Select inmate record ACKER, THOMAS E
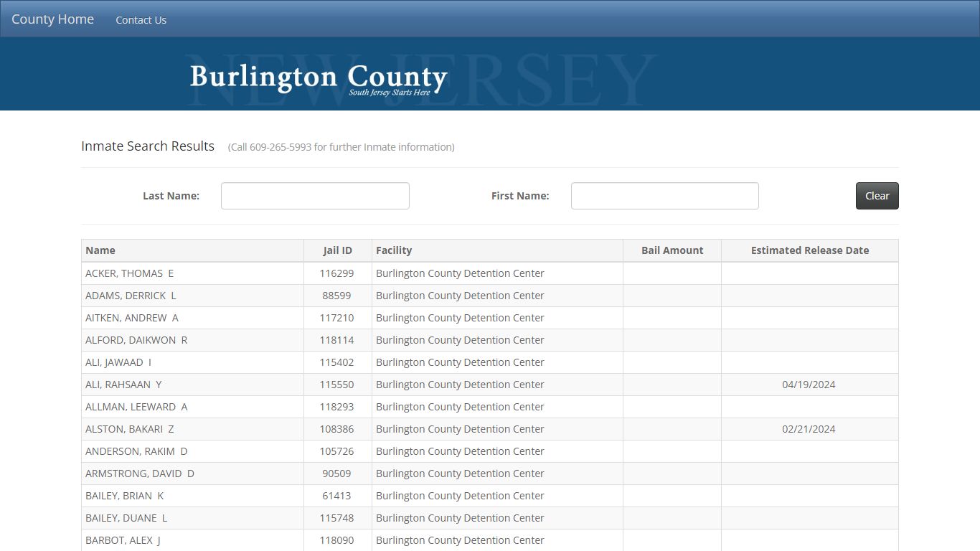 pyautogui.click(x=129, y=273)
